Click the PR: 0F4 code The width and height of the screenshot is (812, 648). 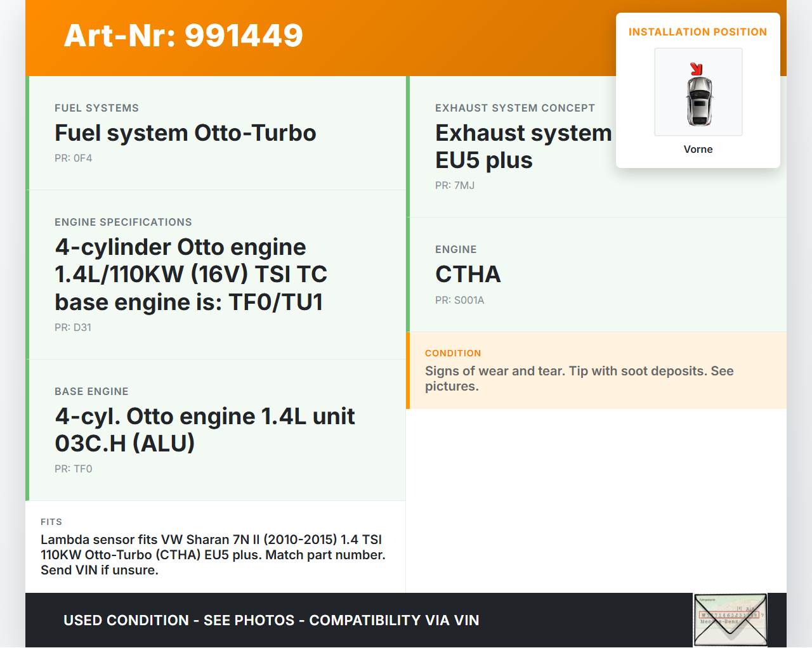tap(74, 158)
